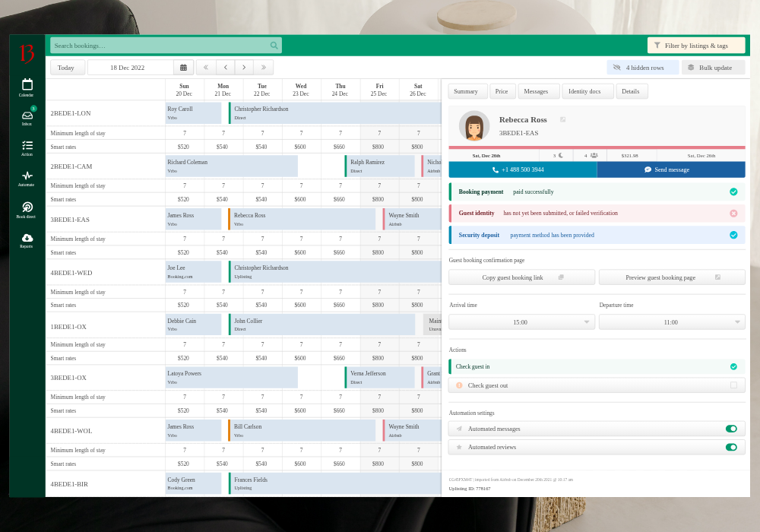This screenshot has width=760, height=532.
Task: Click the Wed 23 Dec column header
Action: pos(301,90)
